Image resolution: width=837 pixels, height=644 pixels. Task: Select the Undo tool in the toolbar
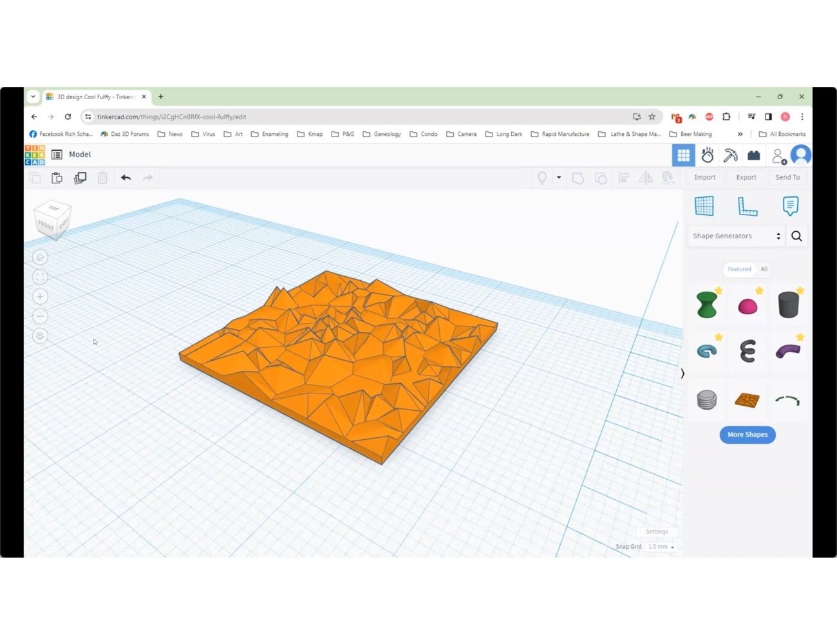[126, 178]
